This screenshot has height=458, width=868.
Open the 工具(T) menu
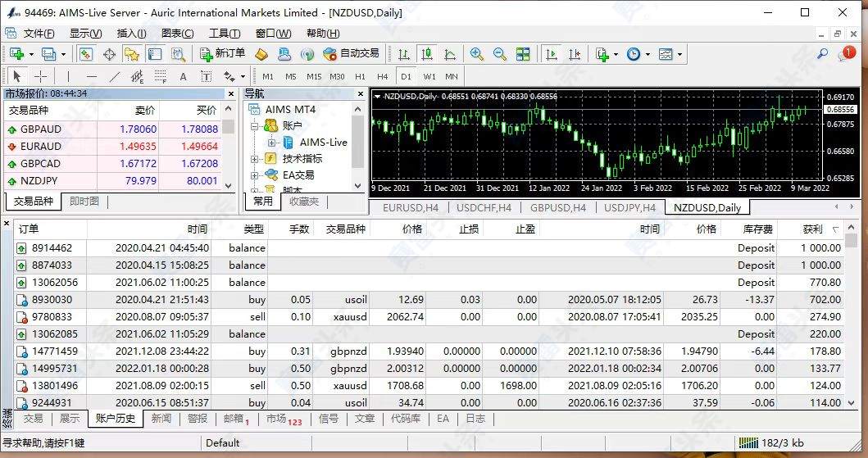[x=225, y=34]
